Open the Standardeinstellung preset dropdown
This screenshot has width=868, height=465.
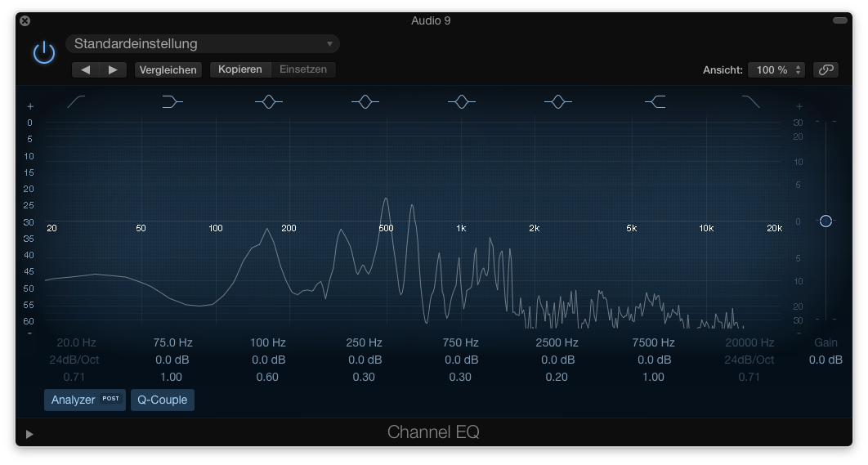click(x=203, y=44)
